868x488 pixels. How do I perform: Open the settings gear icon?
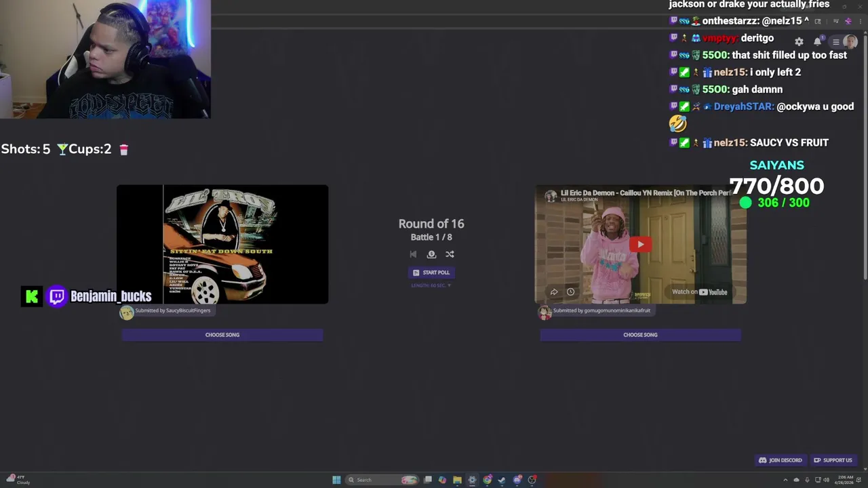(x=799, y=41)
